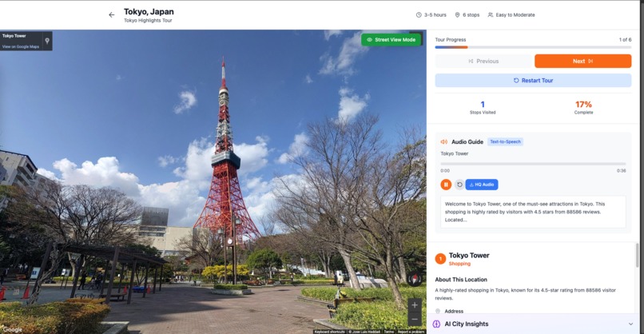
Task: Click the © Jose Luis Haddad attribution
Action: [365, 332]
